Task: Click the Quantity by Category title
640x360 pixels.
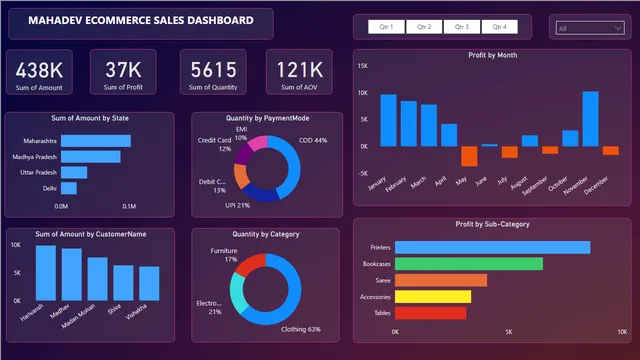Action: click(266, 234)
